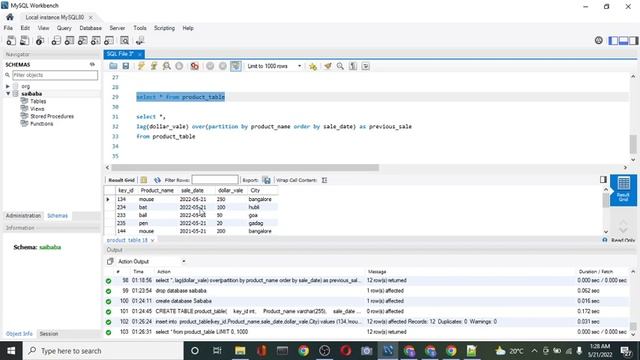Refresh schemas list icon
Viewport: 640px width, 360px height.
click(92, 64)
